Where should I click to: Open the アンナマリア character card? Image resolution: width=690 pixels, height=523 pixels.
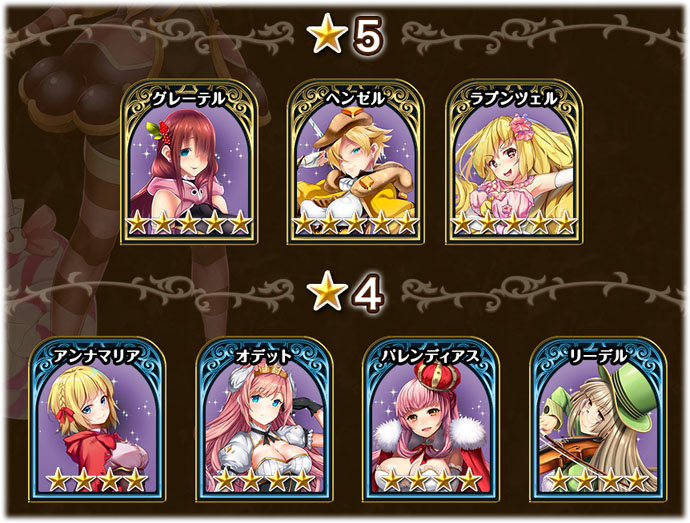click(97, 420)
